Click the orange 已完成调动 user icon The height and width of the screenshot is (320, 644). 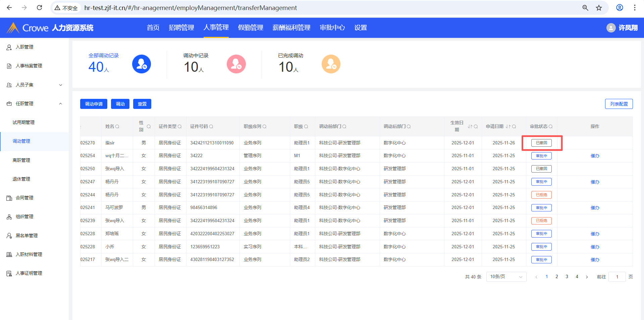[x=331, y=64]
